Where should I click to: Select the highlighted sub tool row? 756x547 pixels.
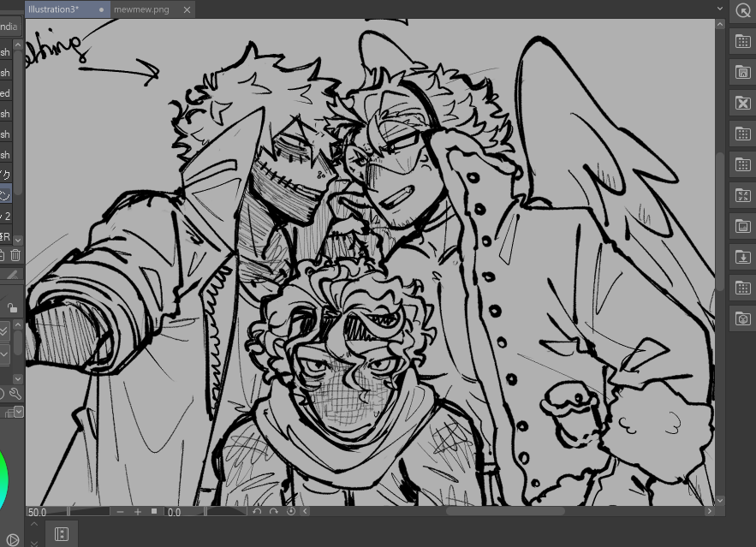(x=6, y=194)
